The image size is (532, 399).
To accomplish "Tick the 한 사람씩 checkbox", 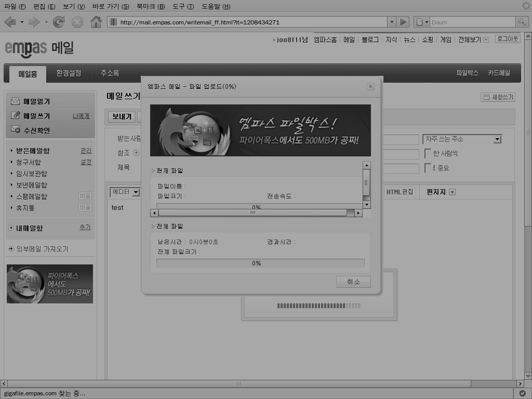I will 428,153.
